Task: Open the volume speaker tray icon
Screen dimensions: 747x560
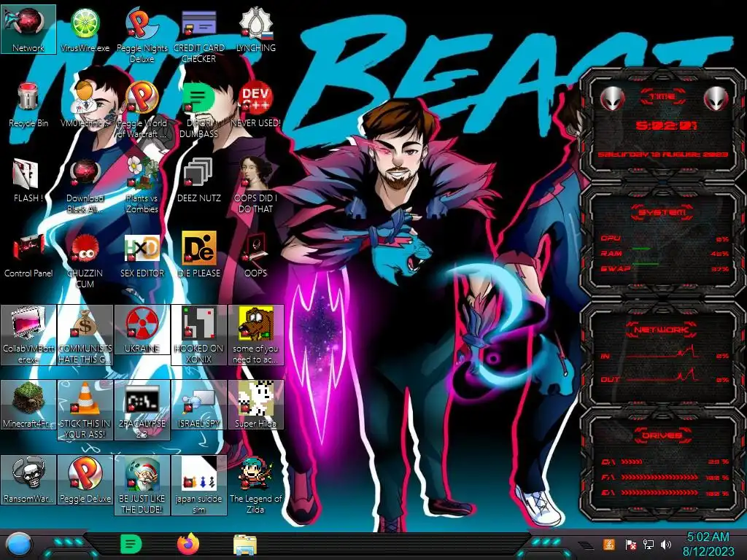Action: (666, 544)
